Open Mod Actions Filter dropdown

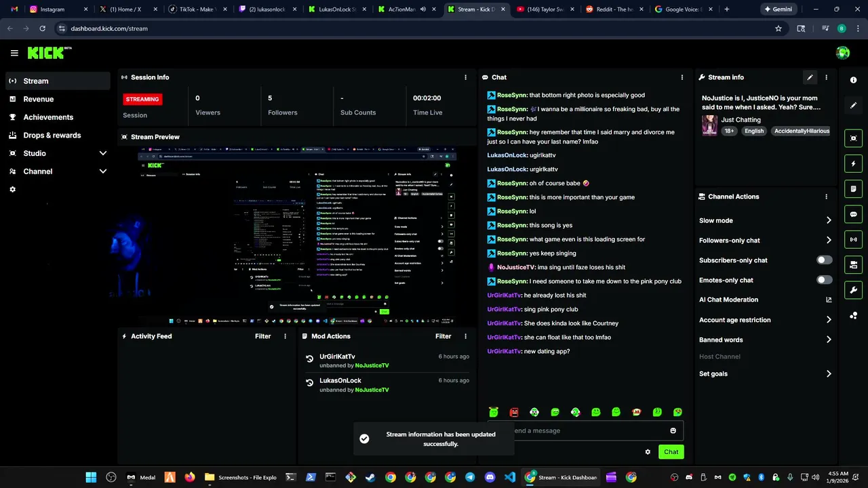(443, 336)
